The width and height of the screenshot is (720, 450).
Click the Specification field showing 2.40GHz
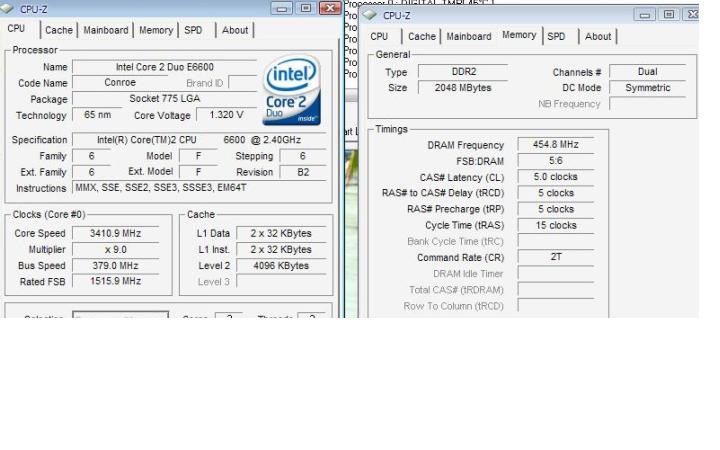199,140
